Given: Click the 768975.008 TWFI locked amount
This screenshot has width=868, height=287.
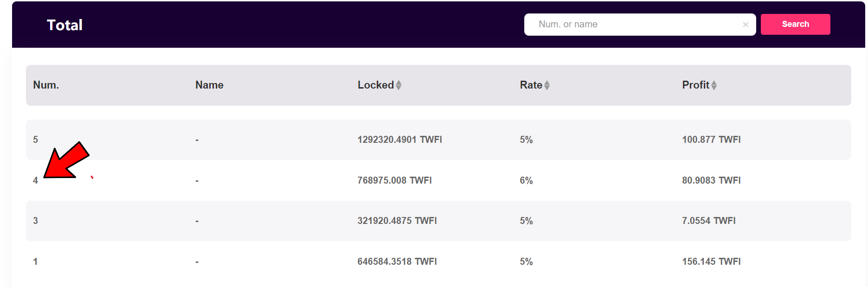Looking at the screenshot, I should 394,180.
